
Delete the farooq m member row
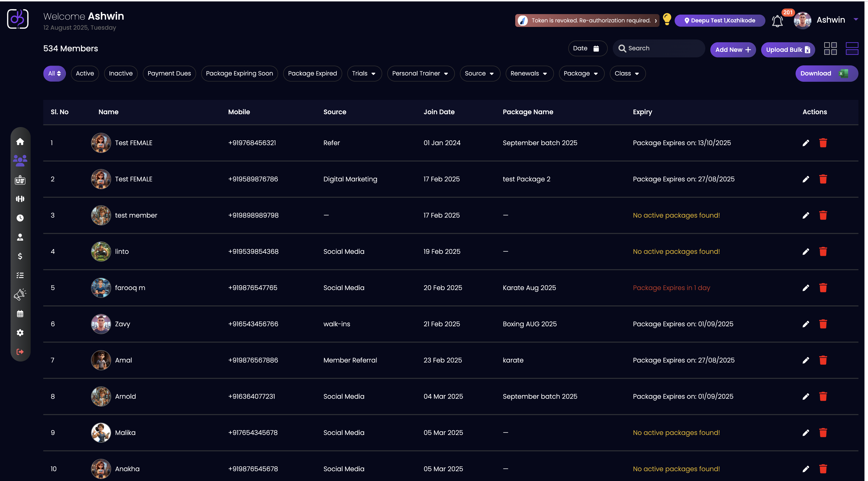tap(823, 288)
